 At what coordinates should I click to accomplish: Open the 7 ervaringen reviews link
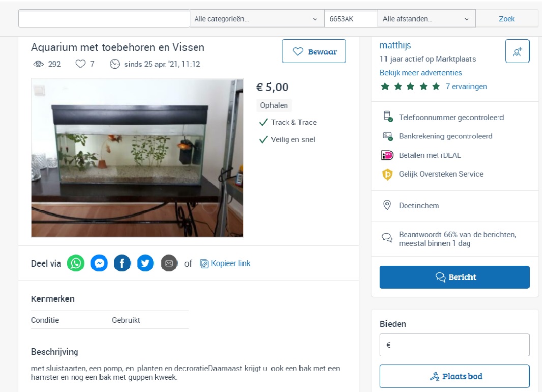466,87
